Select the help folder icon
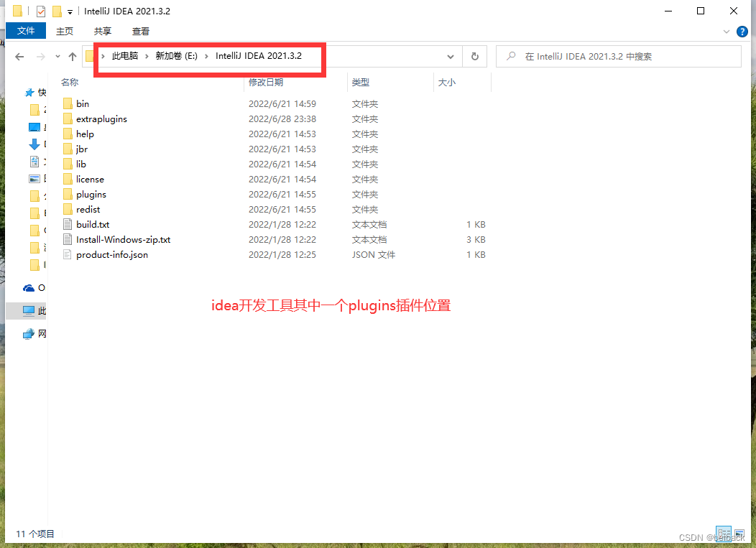 tap(68, 134)
